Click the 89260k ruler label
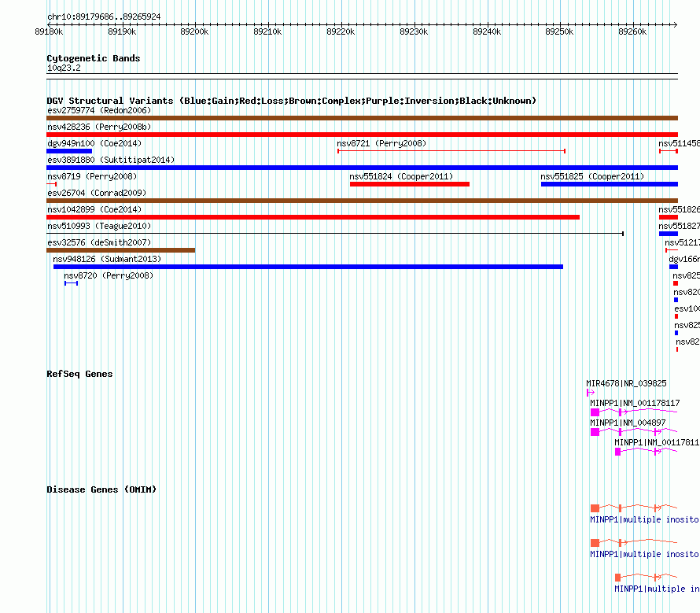The width and height of the screenshot is (700, 613). pos(632,31)
